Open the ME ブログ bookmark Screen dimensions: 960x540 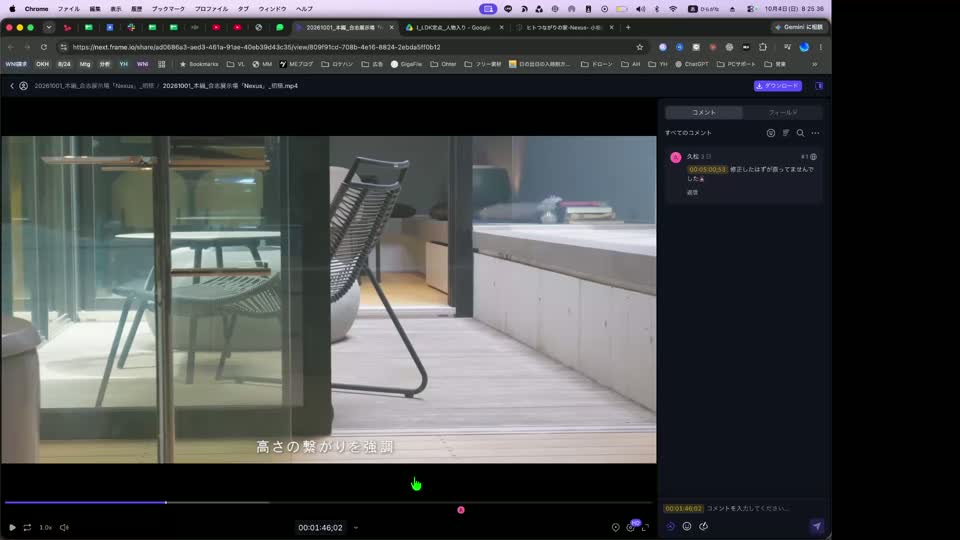coord(296,64)
